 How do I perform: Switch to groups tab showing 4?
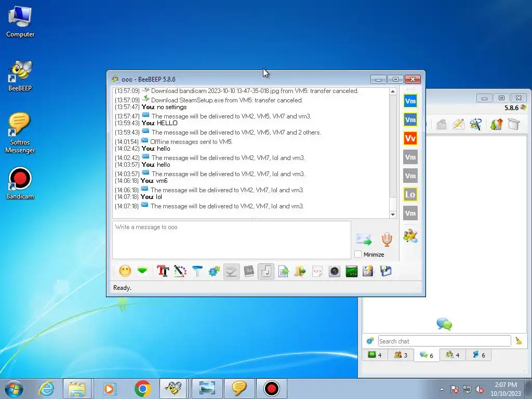[453, 355]
